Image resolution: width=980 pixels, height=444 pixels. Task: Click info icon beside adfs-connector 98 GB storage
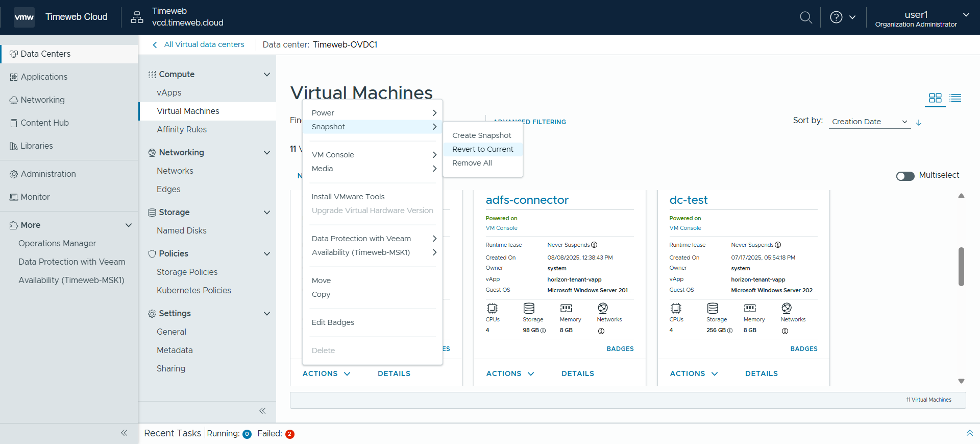tap(543, 331)
